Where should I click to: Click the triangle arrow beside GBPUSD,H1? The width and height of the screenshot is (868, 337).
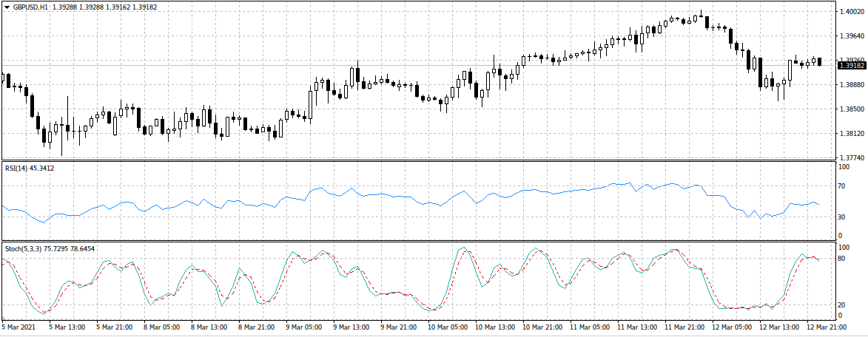click(x=7, y=7)
